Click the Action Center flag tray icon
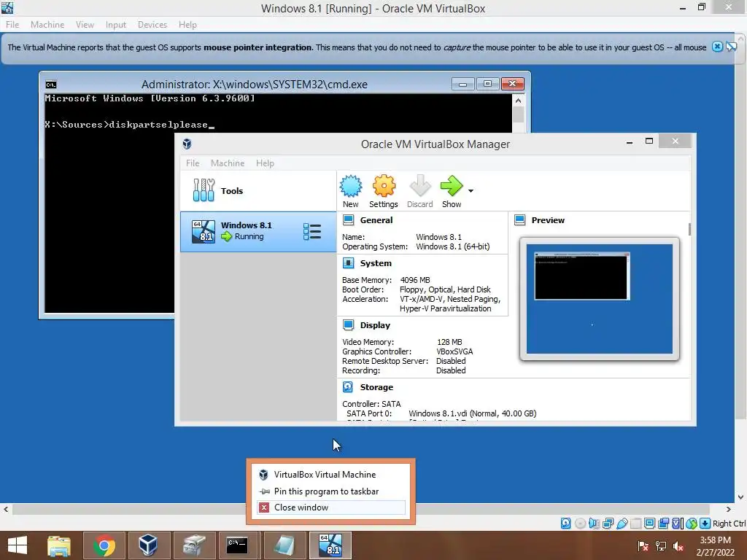 [643, 546]
